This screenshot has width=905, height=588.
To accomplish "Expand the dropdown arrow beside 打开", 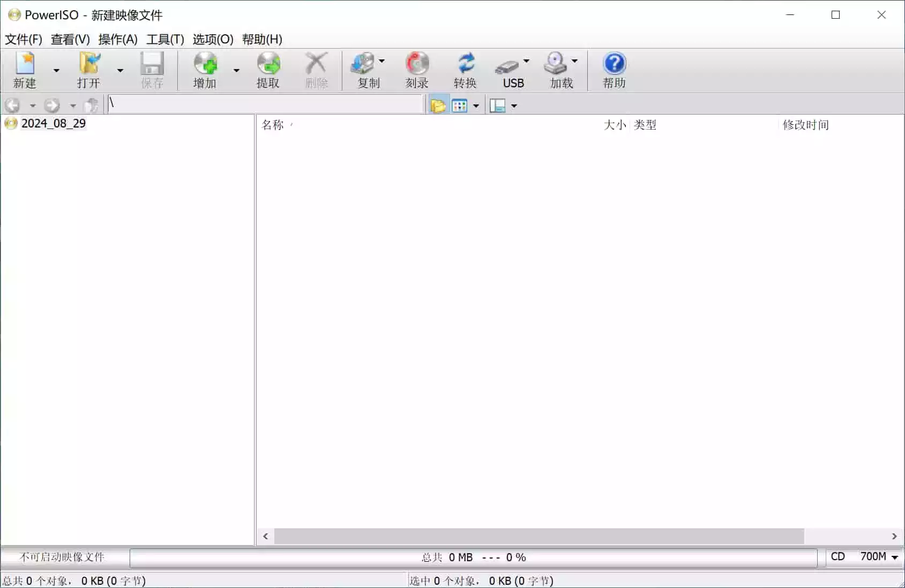I will pos(120,70).
